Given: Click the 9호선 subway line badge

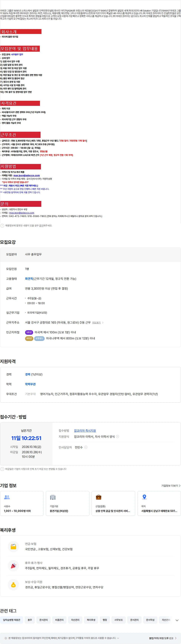Looking at the screenshot, I should [x=29, y=338].
